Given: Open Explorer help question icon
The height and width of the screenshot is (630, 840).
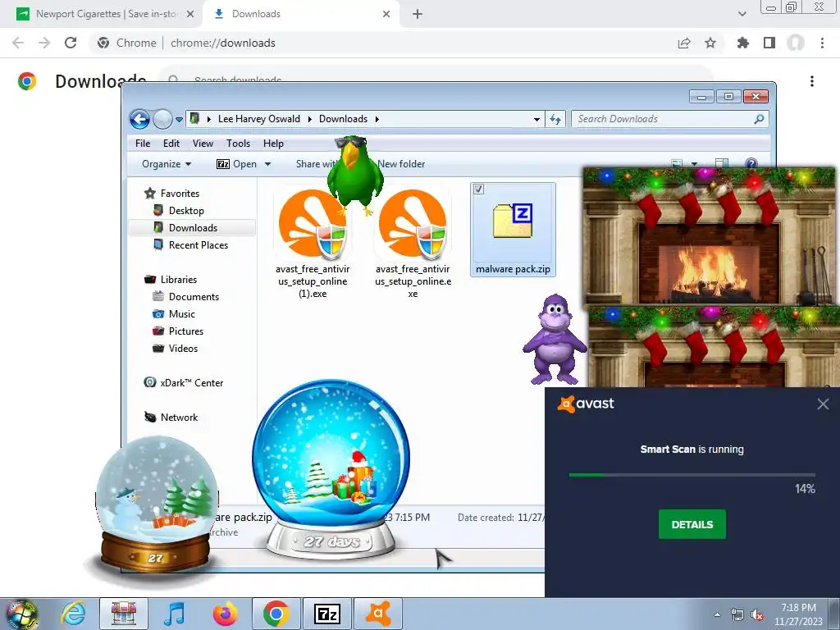Looking at the screenshot, I should (x=751, y=164).
